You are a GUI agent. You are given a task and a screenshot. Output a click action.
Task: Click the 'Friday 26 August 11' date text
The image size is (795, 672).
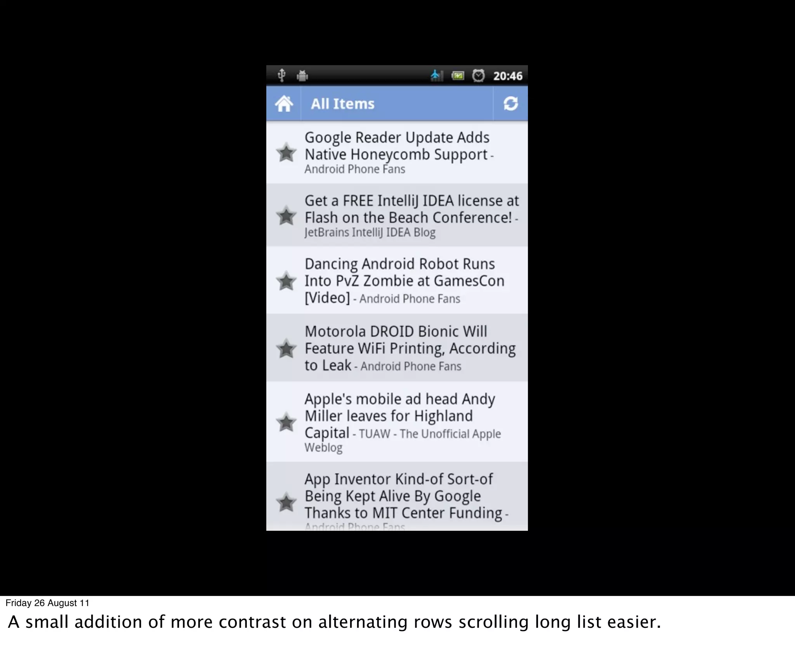click(x=47, y=603)
